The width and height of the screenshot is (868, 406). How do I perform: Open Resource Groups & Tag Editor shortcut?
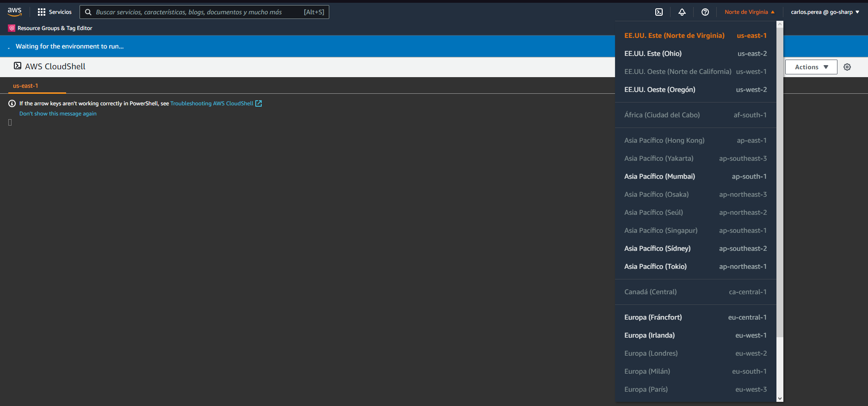(x=50, y=28)
